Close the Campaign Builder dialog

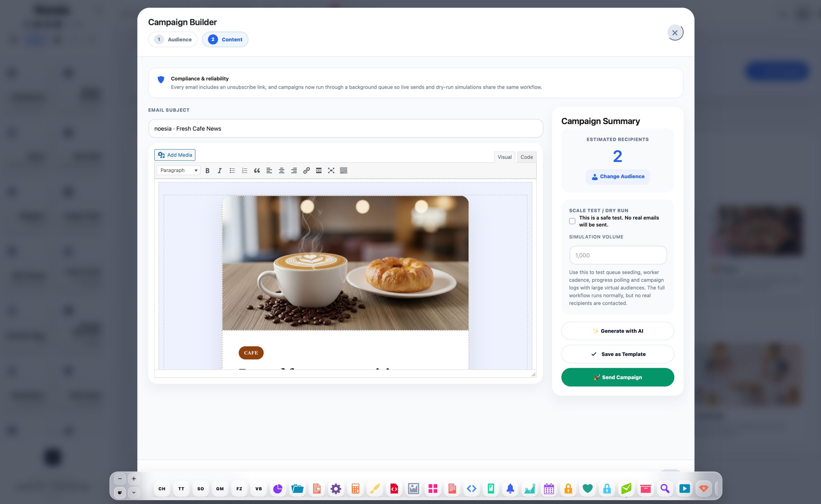click(x=675, y=33)
